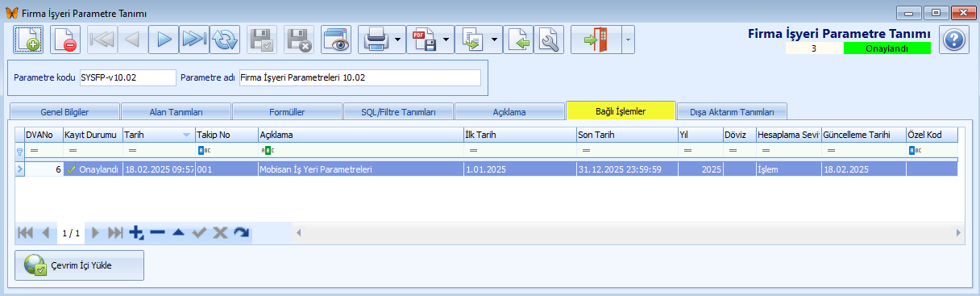
Task: Open the copy-documents dropdown arrow
Action: (495, 40)
